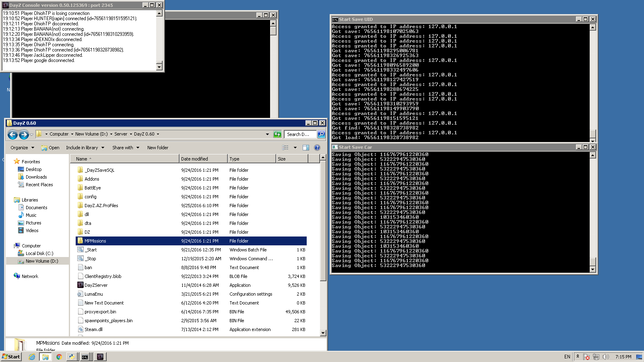Sort files by the Type column
The width and height of the screenshot is (644, 362).
(252, 159)
